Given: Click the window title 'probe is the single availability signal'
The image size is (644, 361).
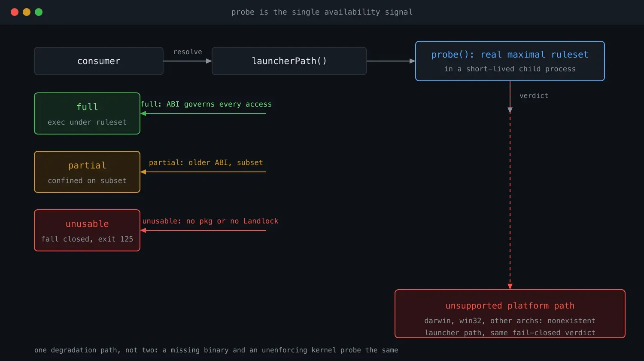Looking at the screenshot, I should [x=322, y=12].
